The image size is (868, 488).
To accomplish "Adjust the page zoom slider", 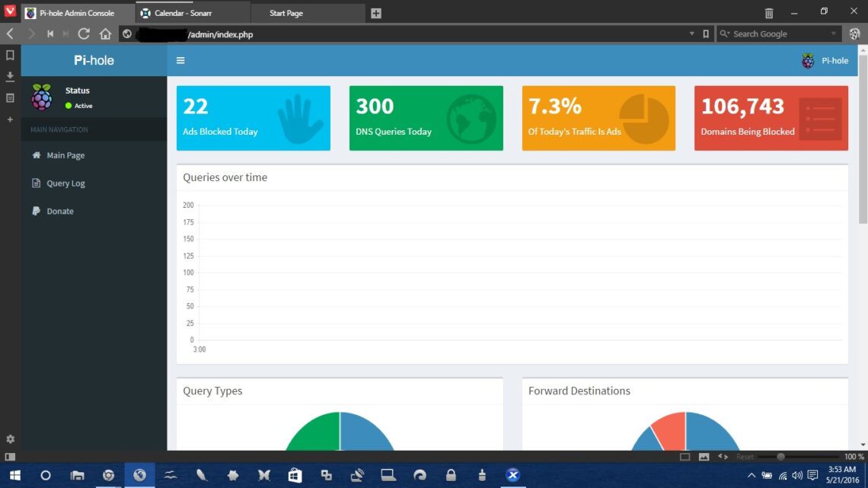I will 798,457.
